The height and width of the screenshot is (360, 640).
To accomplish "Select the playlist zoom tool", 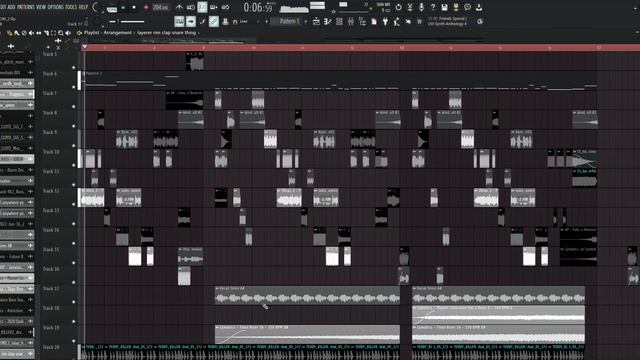I will coord(60,33).
